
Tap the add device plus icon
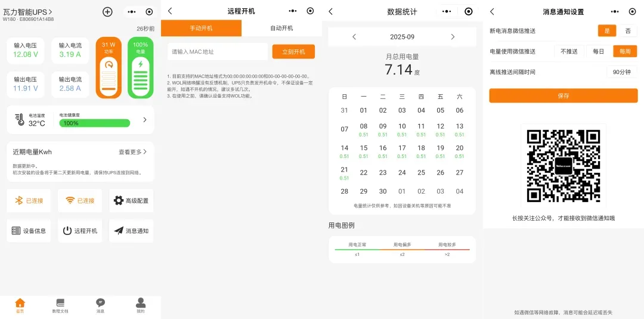tap(107, 11)
